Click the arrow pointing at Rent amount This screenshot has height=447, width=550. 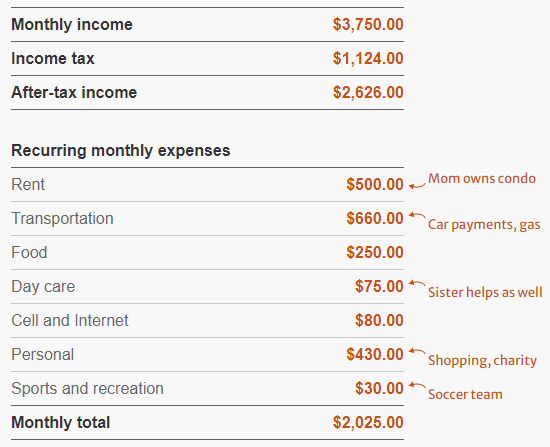pos(417,186)
